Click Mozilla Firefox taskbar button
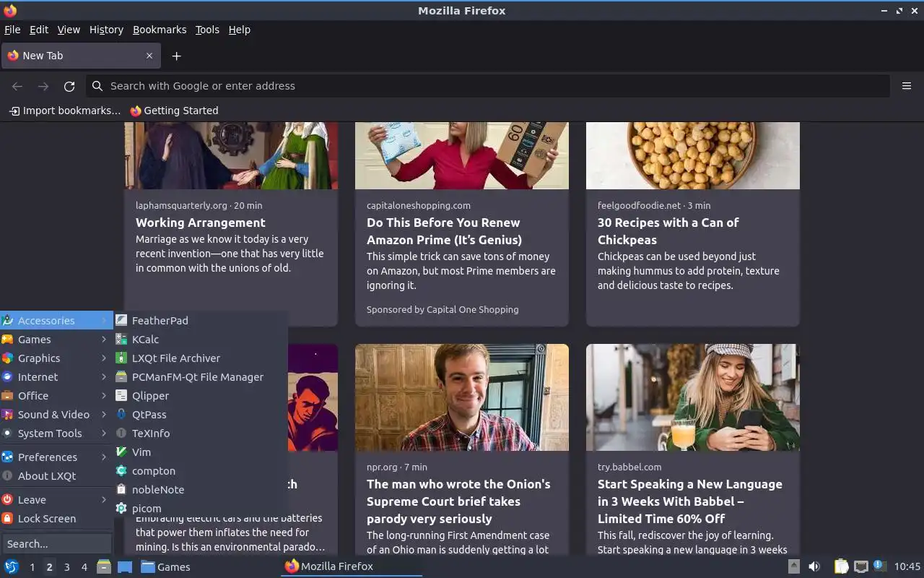The width and height of the screenshot is (924, 578). (x=351, y=566)
